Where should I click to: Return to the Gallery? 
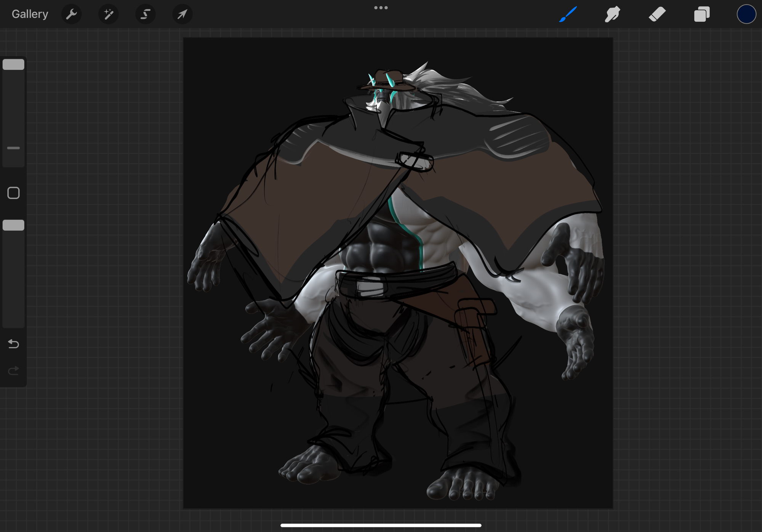click(30, 14)
